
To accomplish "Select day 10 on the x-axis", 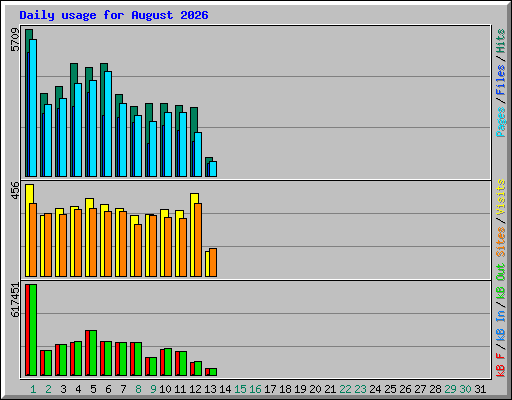I will 165,389.
